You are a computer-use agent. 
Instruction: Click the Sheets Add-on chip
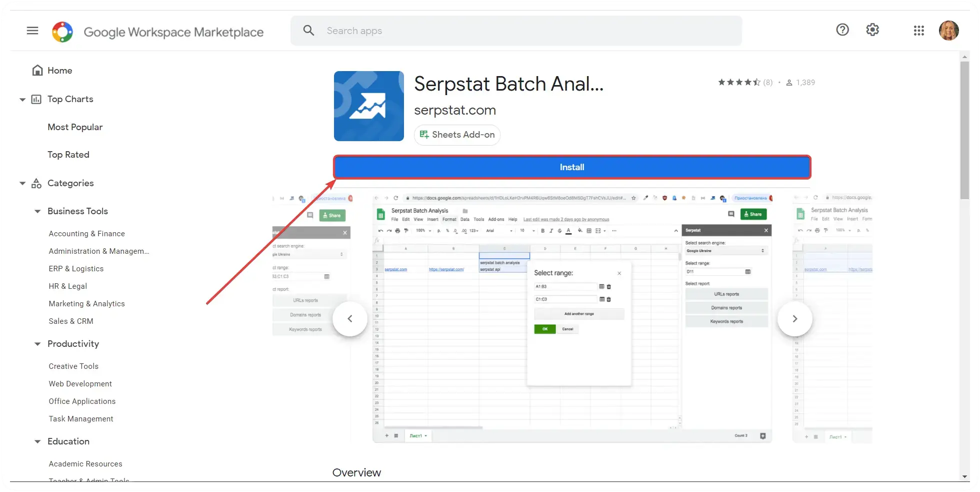point(457,135)
